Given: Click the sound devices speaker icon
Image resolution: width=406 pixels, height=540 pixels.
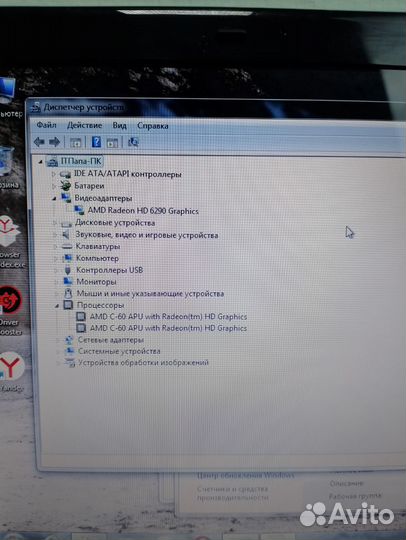Looking at the screenshot, I should click(66, 235).
